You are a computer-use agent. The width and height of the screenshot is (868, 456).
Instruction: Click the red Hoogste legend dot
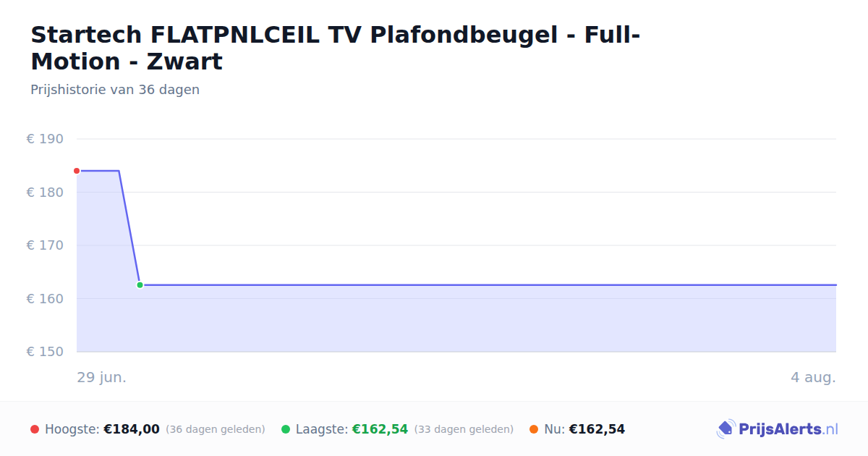35,429
